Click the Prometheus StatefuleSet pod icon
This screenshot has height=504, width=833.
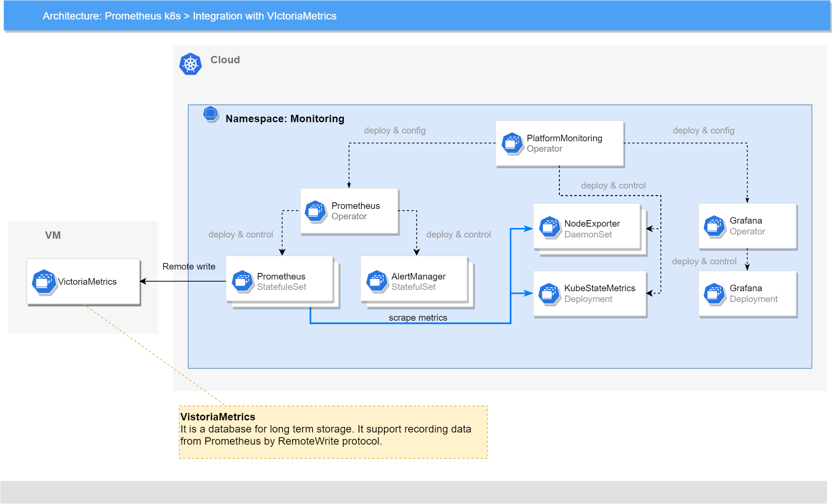pos(242,281)
